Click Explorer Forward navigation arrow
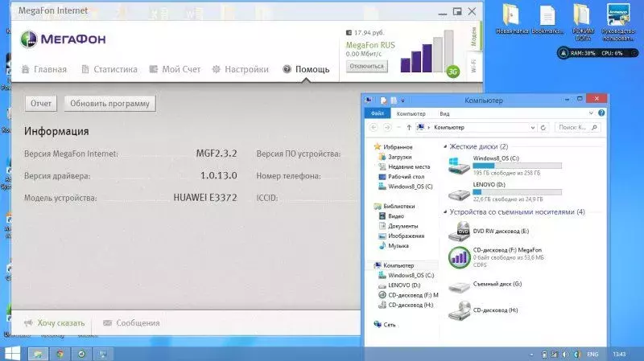 tap(387, 128)
